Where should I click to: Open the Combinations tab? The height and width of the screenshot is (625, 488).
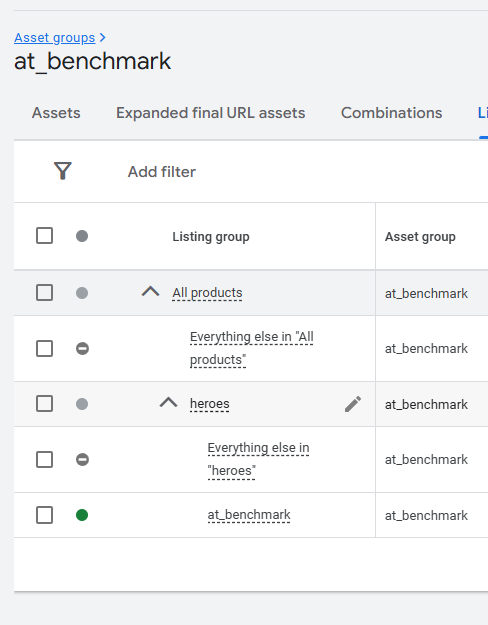[392, 113]
